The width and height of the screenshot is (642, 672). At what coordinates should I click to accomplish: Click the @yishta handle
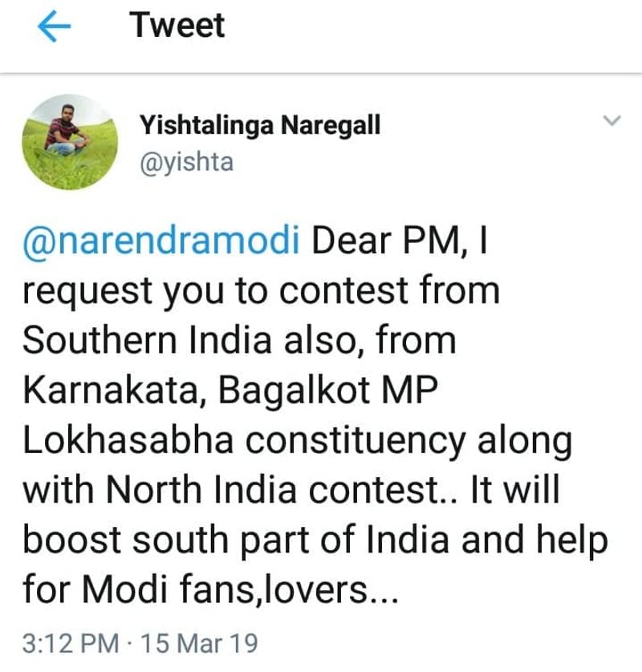click(x=186, y=162)
